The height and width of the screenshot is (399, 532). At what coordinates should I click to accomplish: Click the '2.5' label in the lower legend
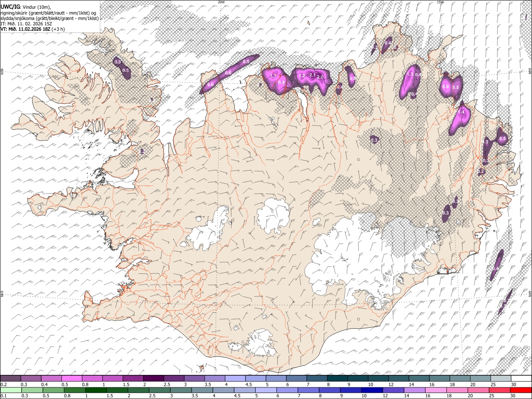153,396
